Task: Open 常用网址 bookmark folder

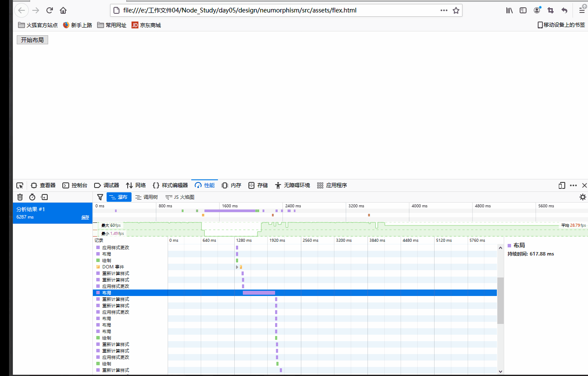Action: click(112, 25)
